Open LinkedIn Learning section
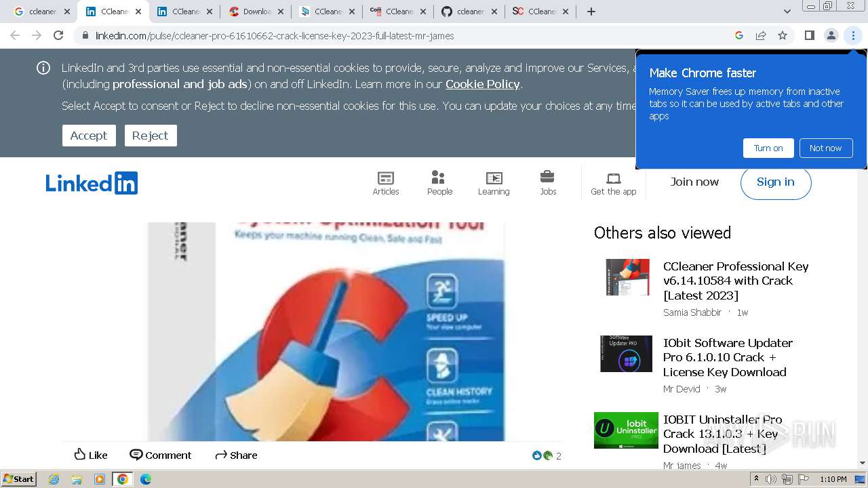The width and height of the screenshot is (868, 488). [x=494, y=183]
